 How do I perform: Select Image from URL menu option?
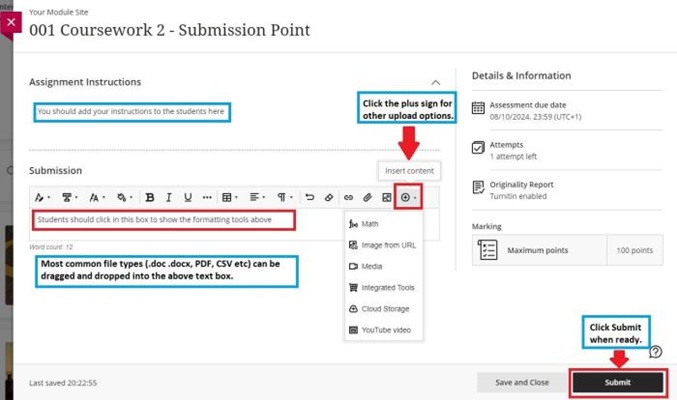tap(383, 245)
